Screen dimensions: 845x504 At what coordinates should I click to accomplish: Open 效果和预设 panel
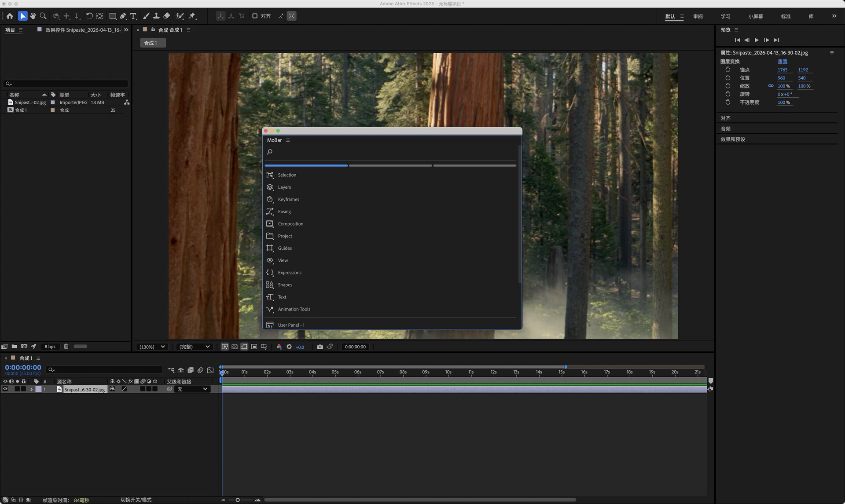click(733, 139)
